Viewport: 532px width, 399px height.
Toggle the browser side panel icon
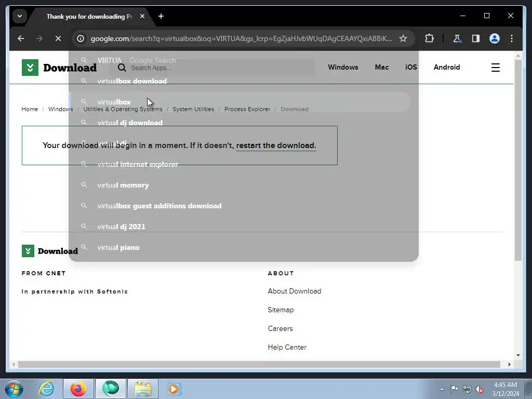(476, 38)
